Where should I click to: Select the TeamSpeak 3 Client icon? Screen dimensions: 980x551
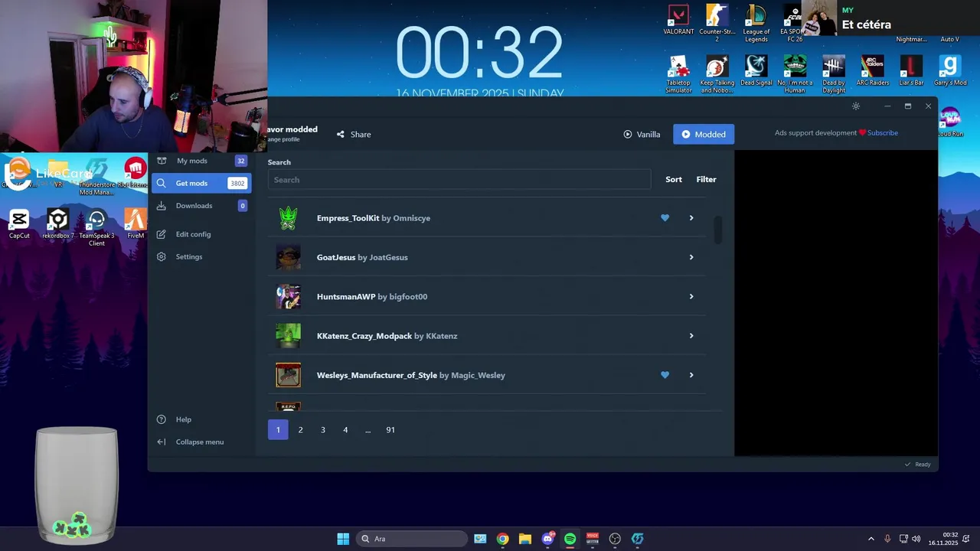(x=96, y=228)
